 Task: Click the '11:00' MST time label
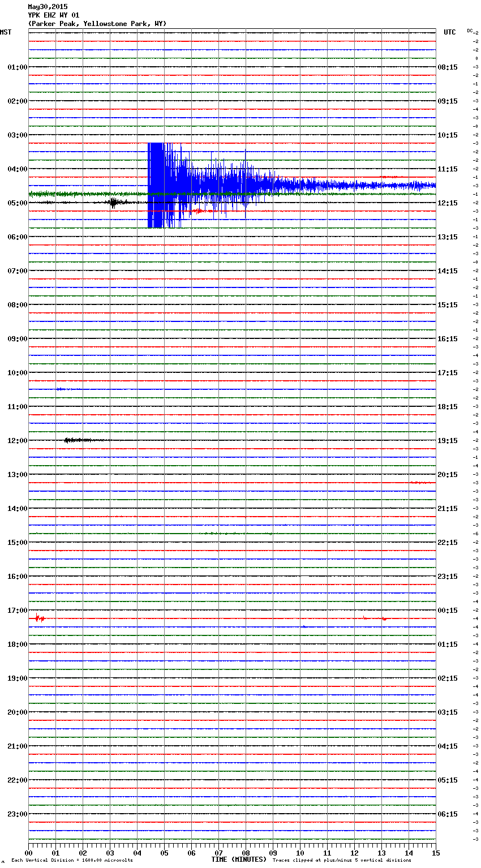pyautogui.click(x=17, y=406)
